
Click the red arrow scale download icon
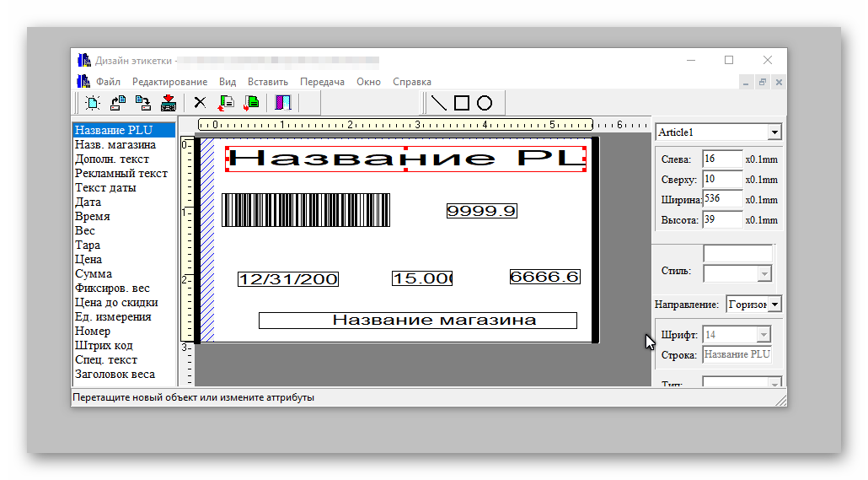coord(169,103)
